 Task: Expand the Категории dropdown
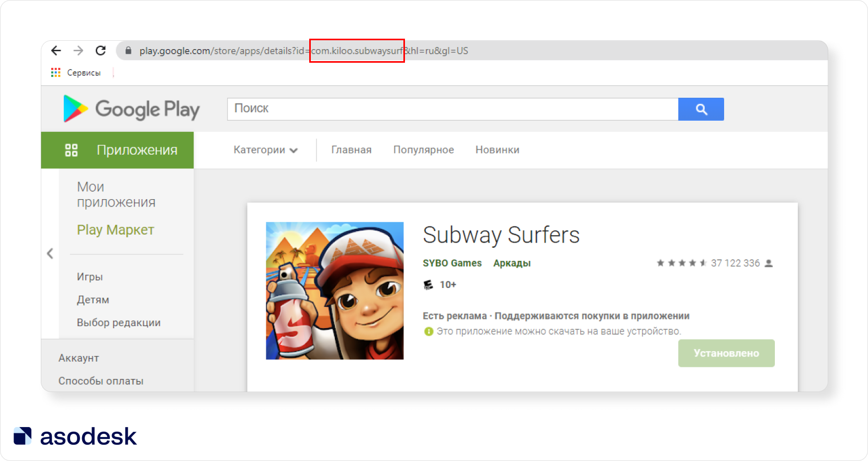pos(265,150)
